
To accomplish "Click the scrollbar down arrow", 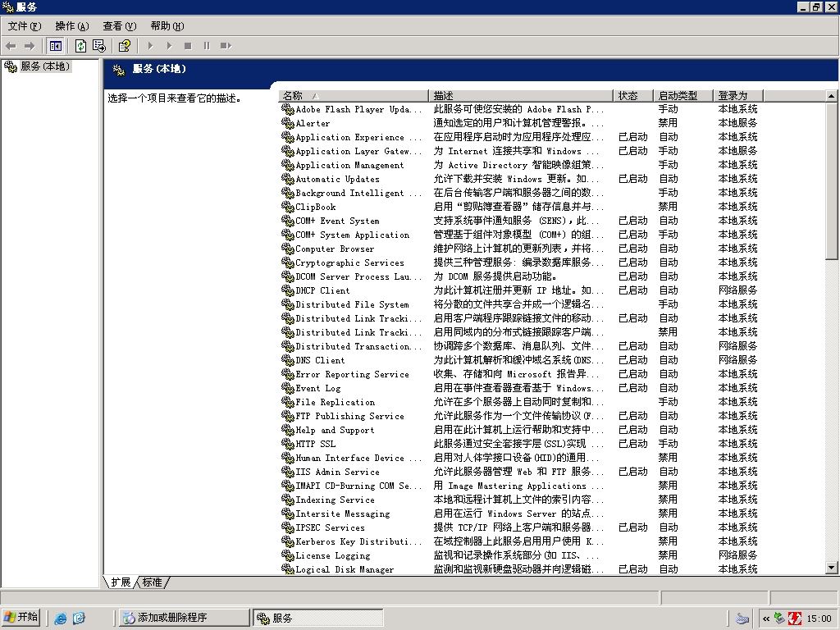I will [831, 568].
